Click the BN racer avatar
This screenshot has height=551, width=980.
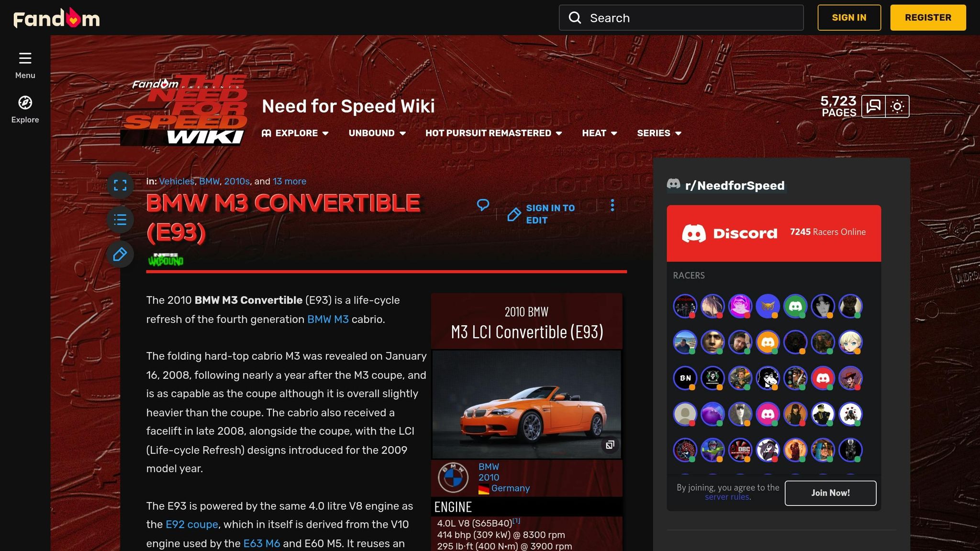(685, 378)
